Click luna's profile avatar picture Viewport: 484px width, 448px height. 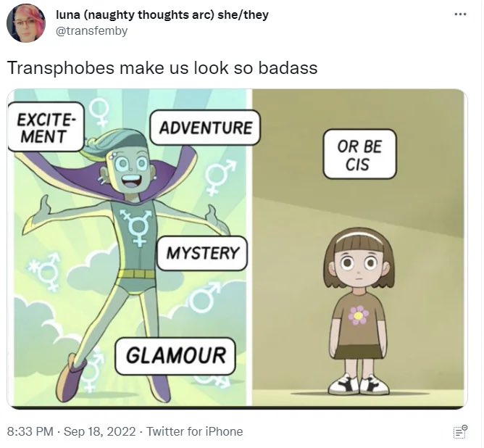pyautogui.click(x=26, y=23)
